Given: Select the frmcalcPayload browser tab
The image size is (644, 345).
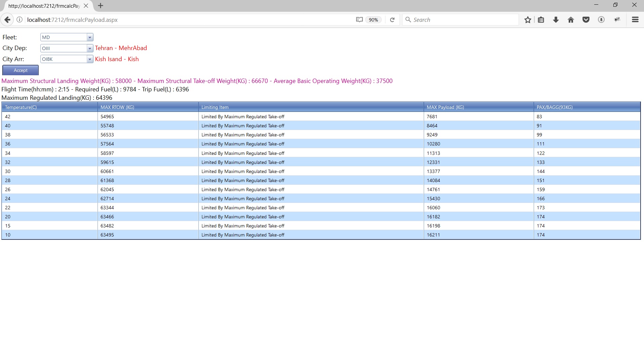Looking at the screenshot, I should click(x=44, y=6).
